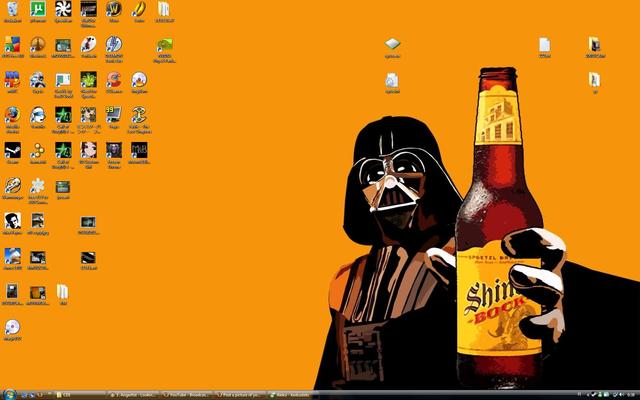The width and height of the screenshot is (640, 400).
Task: Open the Fraps '99' monitor icon
Action: [x=114, y=115]
